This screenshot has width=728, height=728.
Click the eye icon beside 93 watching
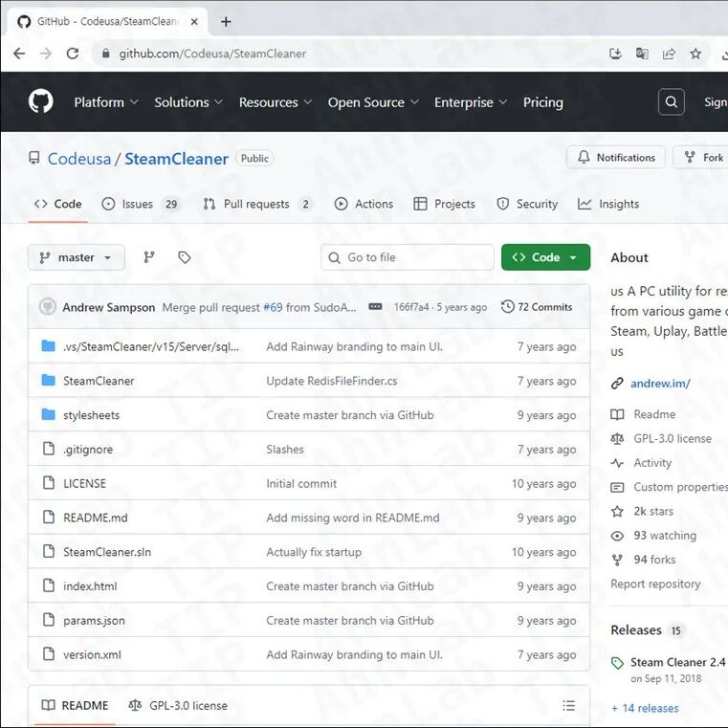[x=617, y=536]
